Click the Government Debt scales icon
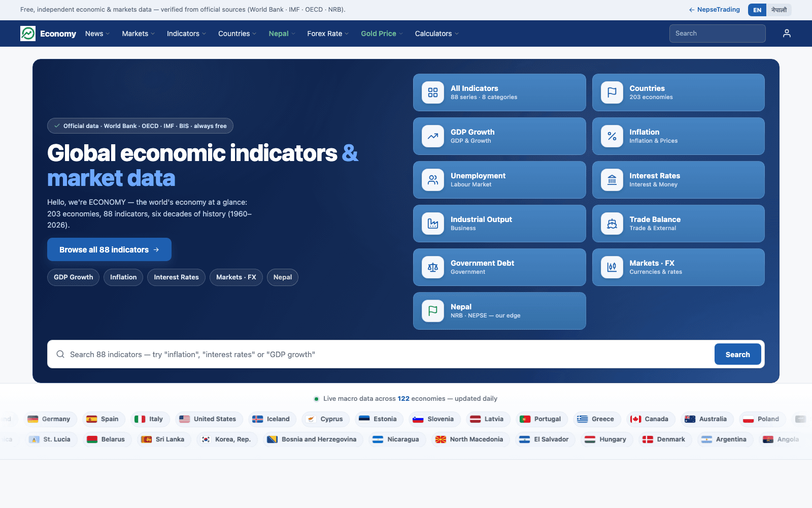Screen dimensions: 812x508 click(433, 267)
